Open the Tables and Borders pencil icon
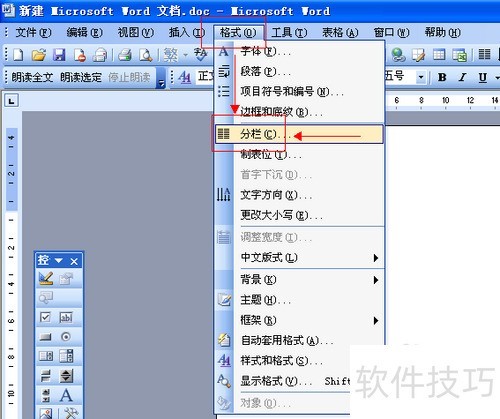 [419, 55]
